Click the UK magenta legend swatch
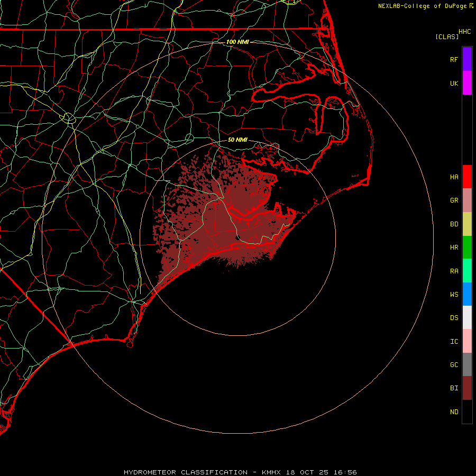 [467, 83]
